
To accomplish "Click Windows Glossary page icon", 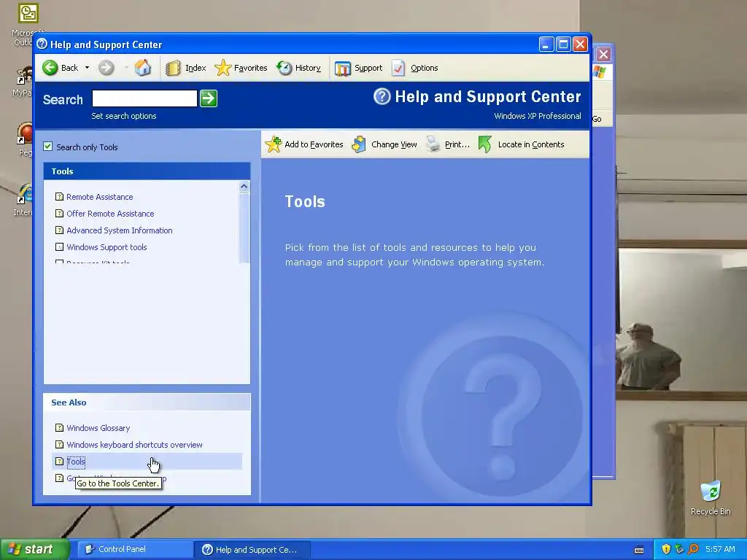I will 59,427.
